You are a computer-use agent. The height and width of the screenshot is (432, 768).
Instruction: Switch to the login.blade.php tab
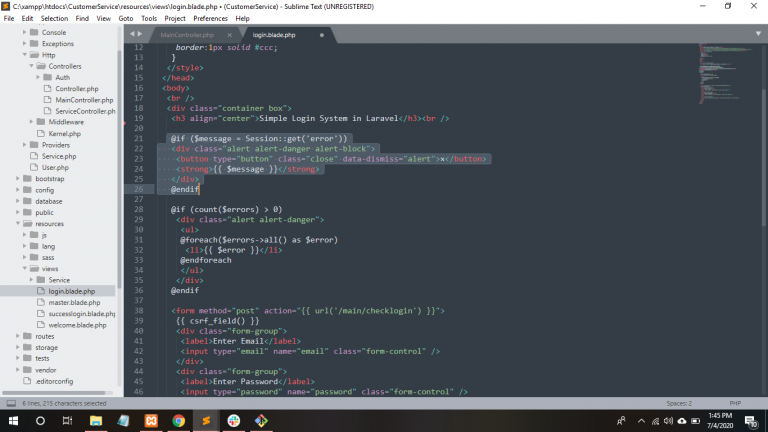point(274,35)
